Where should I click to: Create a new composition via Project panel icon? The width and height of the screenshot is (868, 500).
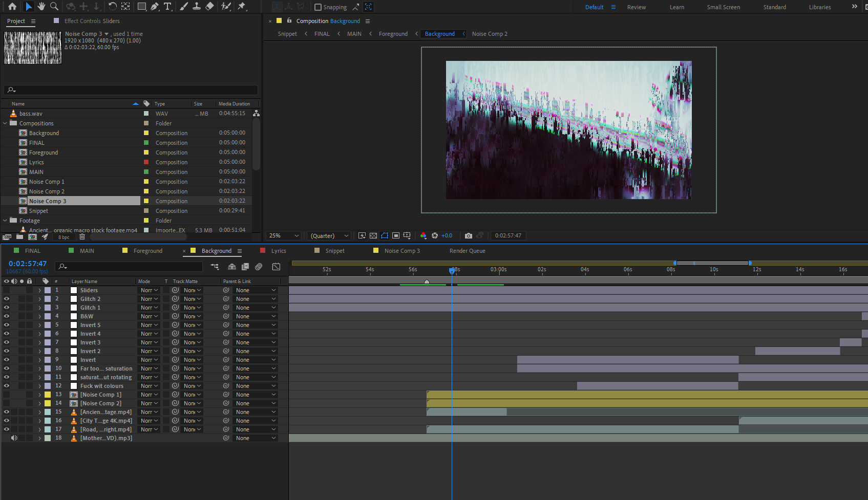pyautogui.click(x=32, y=237)
